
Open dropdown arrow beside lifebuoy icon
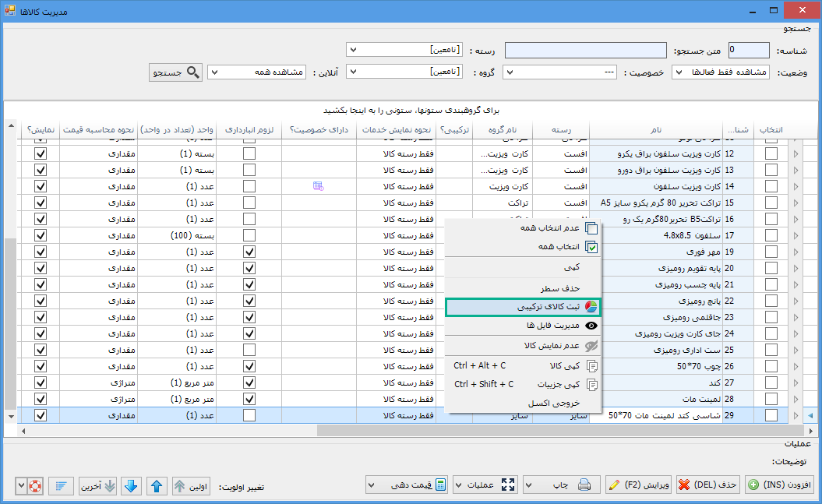click(x=21, y=486)
